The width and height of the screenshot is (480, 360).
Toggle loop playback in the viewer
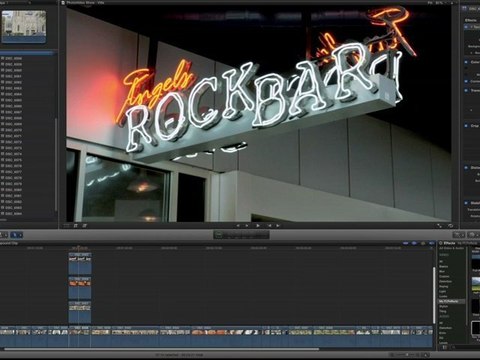tap(451, 226)
